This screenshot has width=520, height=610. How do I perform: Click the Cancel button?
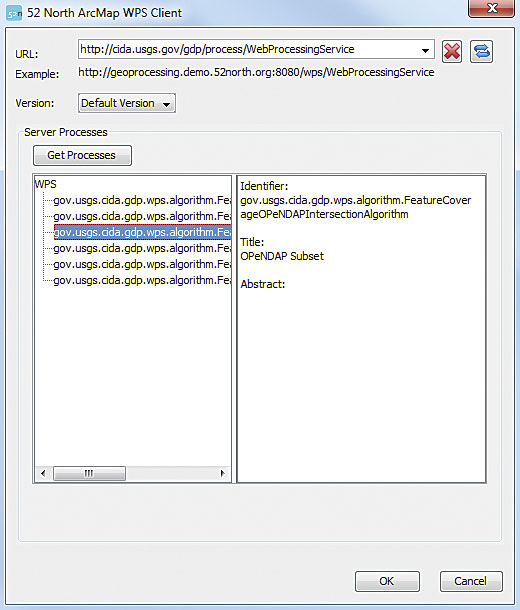[x=471, y=581]
